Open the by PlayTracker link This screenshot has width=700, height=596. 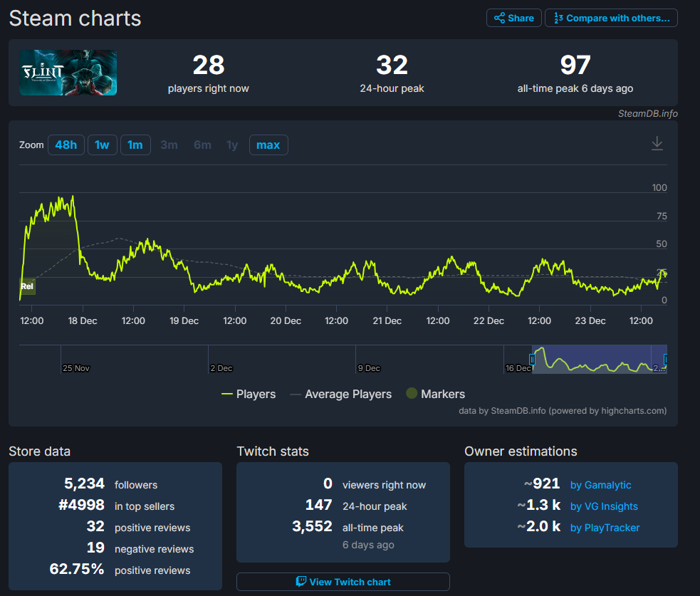pyautogui.click(x=605, y=528)
